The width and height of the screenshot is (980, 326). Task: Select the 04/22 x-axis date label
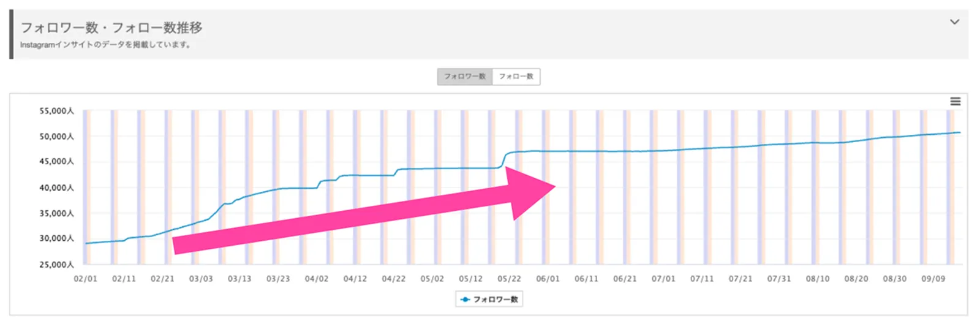tap(394, 279)
